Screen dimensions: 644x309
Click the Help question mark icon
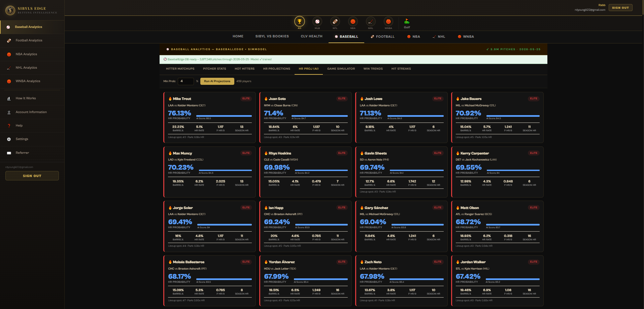(x=9, y=126)
